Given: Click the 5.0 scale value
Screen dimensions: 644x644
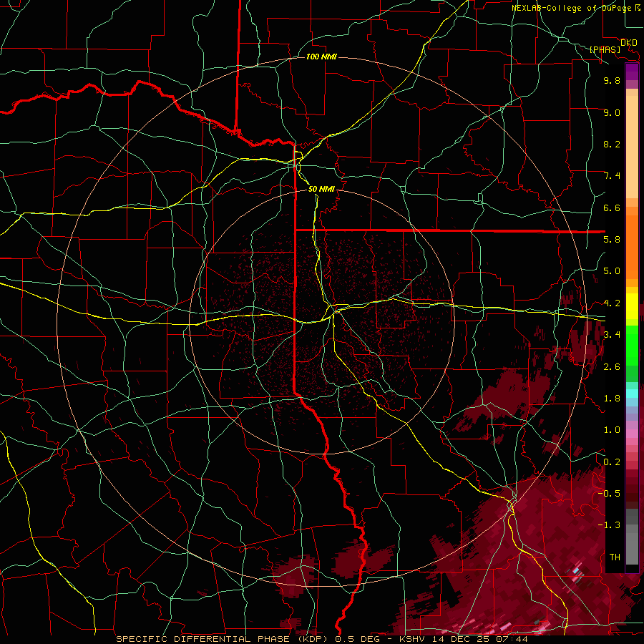Looking at the screenshot, I should click(612, 271).
